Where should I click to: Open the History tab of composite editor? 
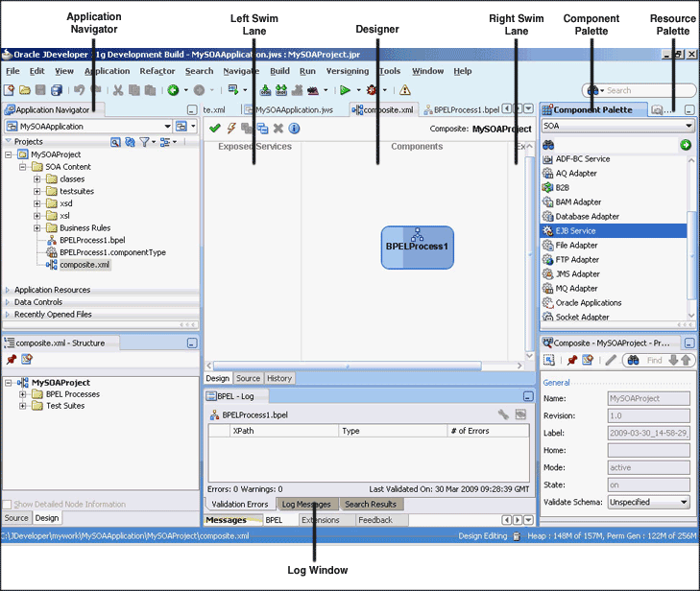coord(279,378)
